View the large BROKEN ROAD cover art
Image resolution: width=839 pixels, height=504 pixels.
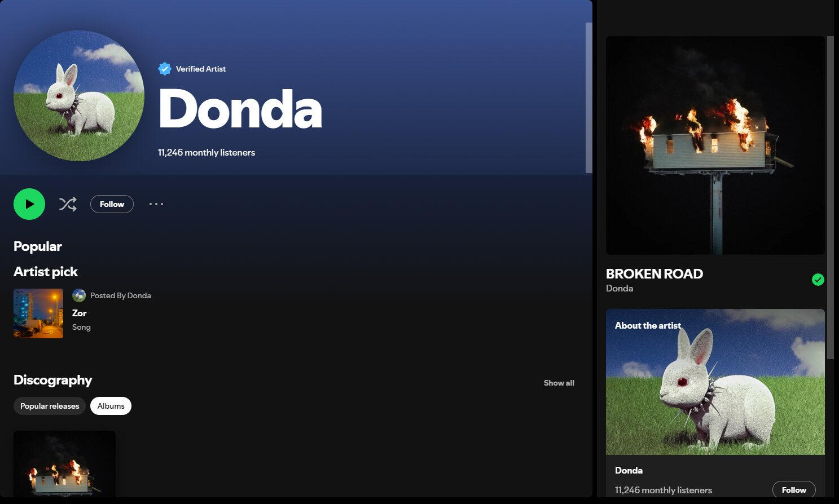(715, 145)
